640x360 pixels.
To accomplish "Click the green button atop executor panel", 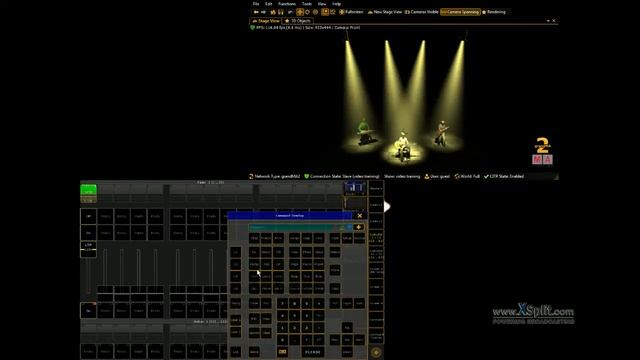I will [x=89, y=189].
